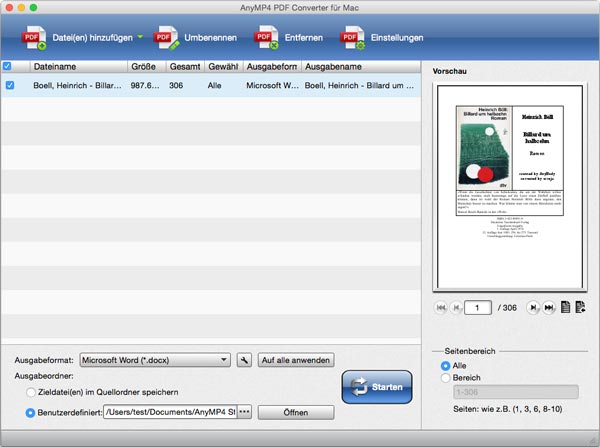The image size is (600, 447).
Task: Click the page range field 1-306
Action: pyautogui.click(x=516, y=392)
